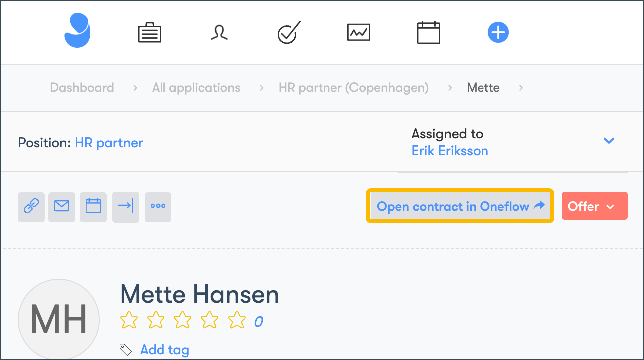
Task: Open the Candidates person icon
Action: (219, 33)
